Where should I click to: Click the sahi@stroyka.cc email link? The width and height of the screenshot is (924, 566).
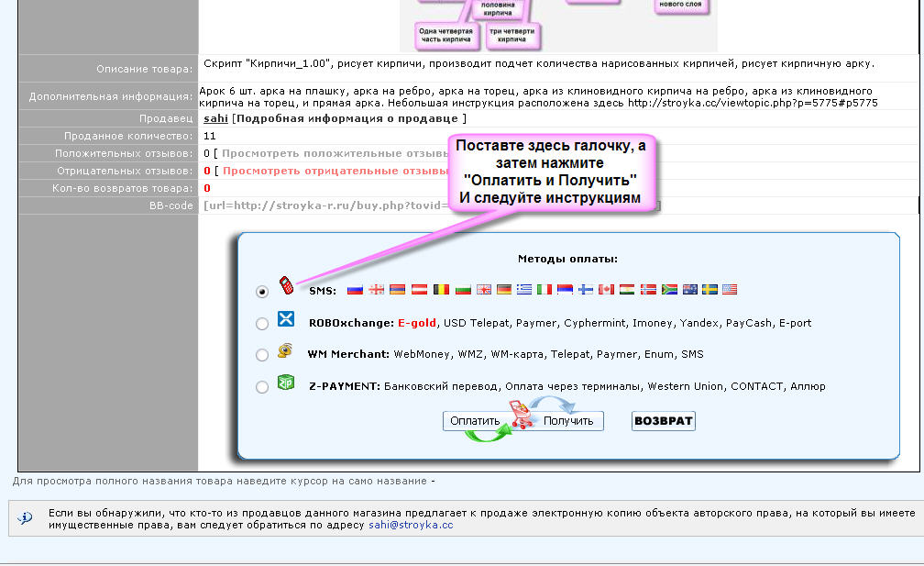[x=411, y=526]
